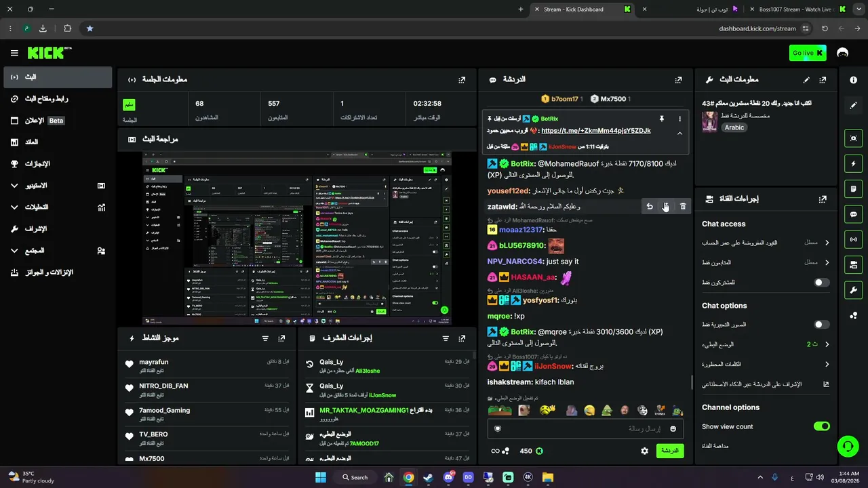This screenshot has height=488, width=868.
Task: Open chat settings gear icon
Action: pos(644,451)
